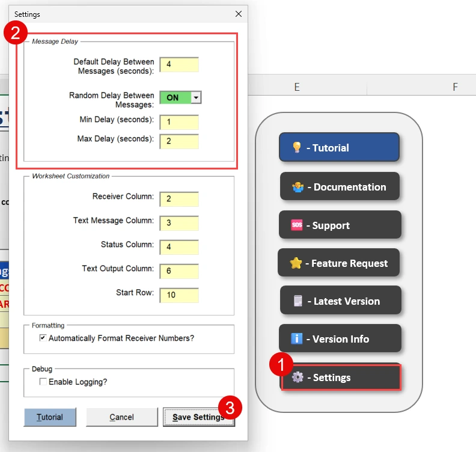Click the Debug group label
This screenshot has width=476, height=452.
click(x=42, y=369)
